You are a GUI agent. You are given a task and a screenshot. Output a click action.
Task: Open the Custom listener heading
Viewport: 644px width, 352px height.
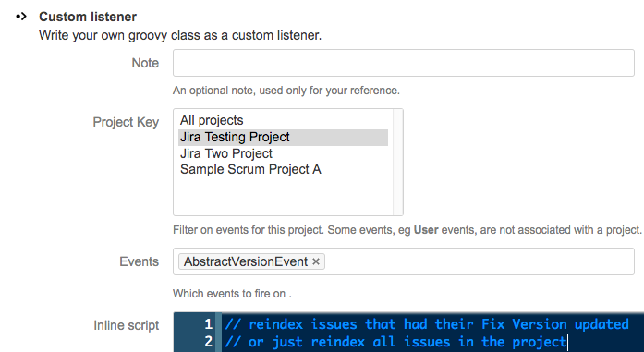(88, 17)
